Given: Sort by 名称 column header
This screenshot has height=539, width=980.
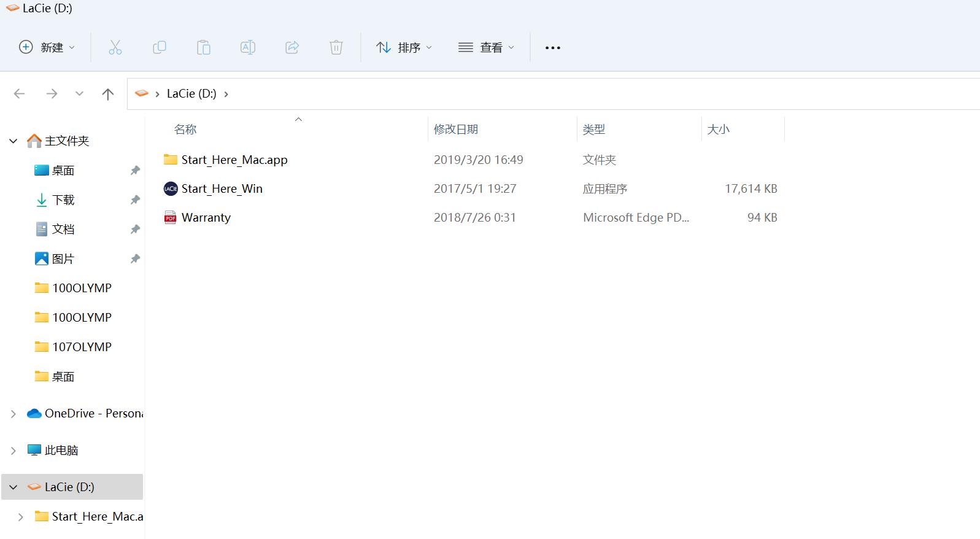Looking at the screenshot, I should pos(185,130).
